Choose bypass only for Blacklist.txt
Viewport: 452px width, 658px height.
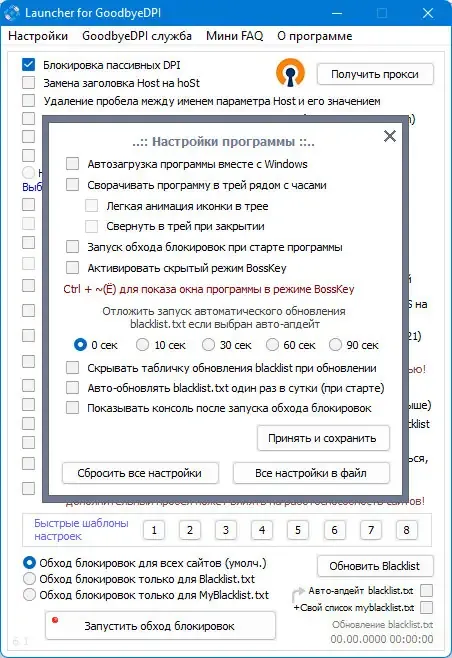click(x=29, y=579)
